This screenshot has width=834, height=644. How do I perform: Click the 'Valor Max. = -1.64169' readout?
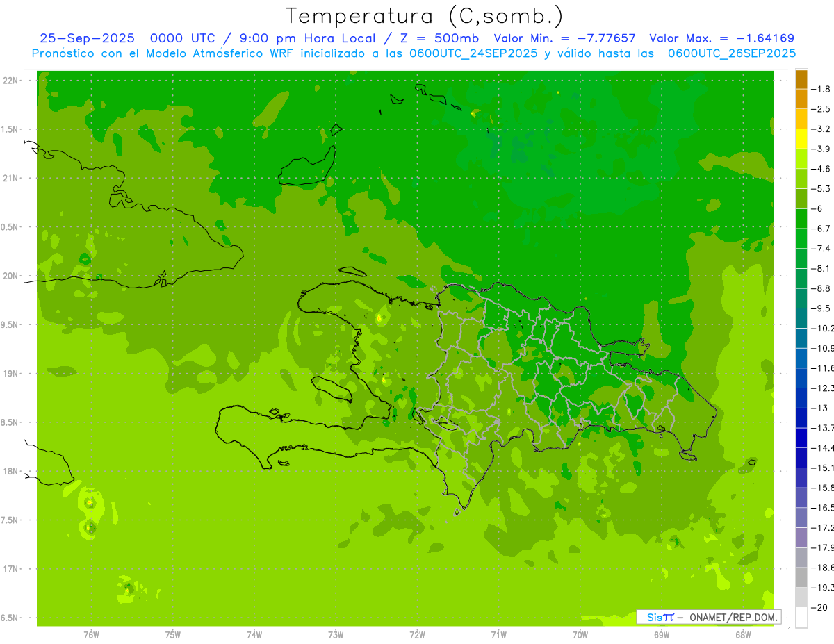click(x=721, y=39)
